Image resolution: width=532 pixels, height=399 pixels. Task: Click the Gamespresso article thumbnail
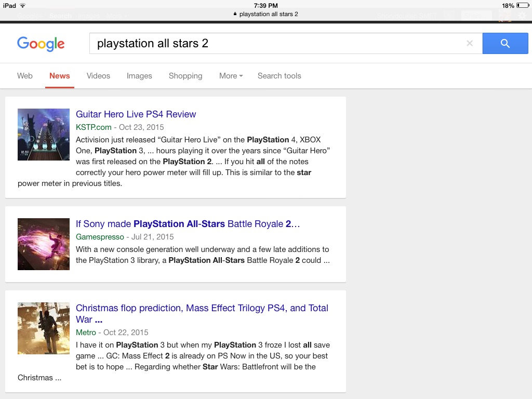pyautogui.click(x=44, y=244)
